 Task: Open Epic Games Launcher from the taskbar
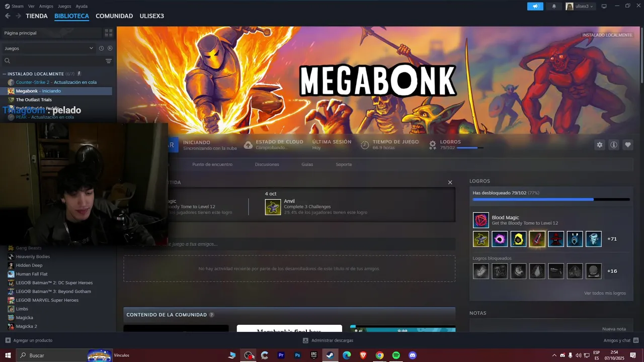pyautogui.click(x=314, y=355)
